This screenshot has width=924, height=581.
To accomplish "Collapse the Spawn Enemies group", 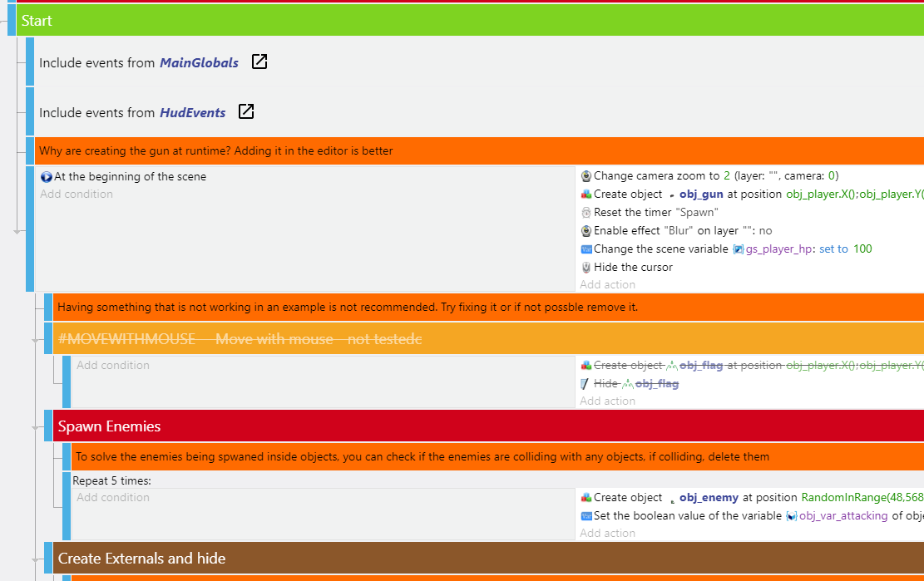I will [47, 424].
